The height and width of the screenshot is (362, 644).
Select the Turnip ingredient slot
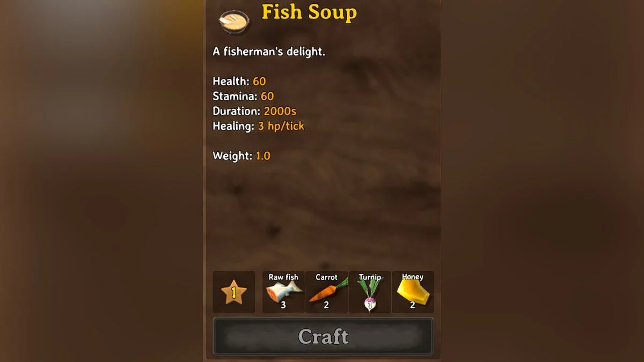pyautogui.click(x=370, y=292)
